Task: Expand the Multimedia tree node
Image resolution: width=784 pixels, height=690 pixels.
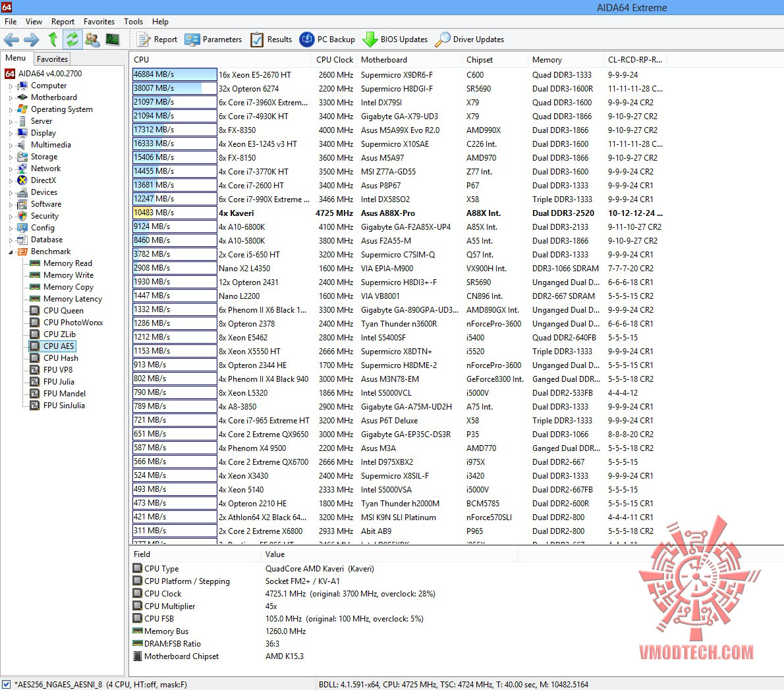Action: coord(11,146)
